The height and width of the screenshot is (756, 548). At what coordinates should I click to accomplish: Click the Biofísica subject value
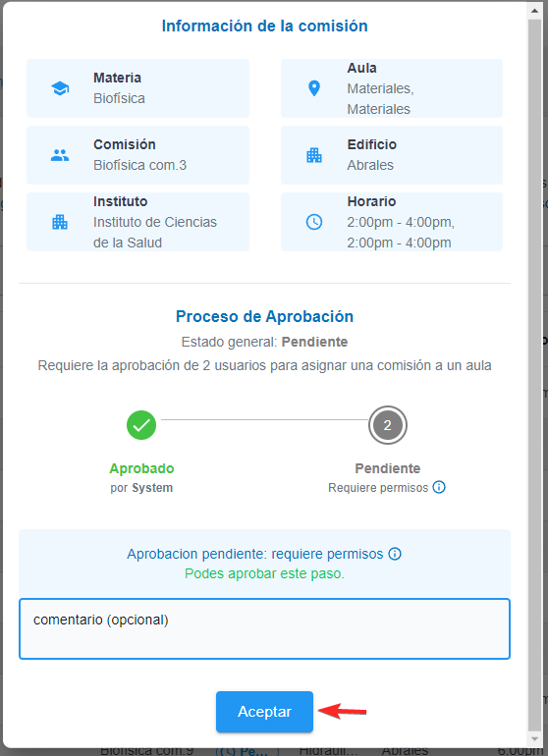tap(119, 98)
